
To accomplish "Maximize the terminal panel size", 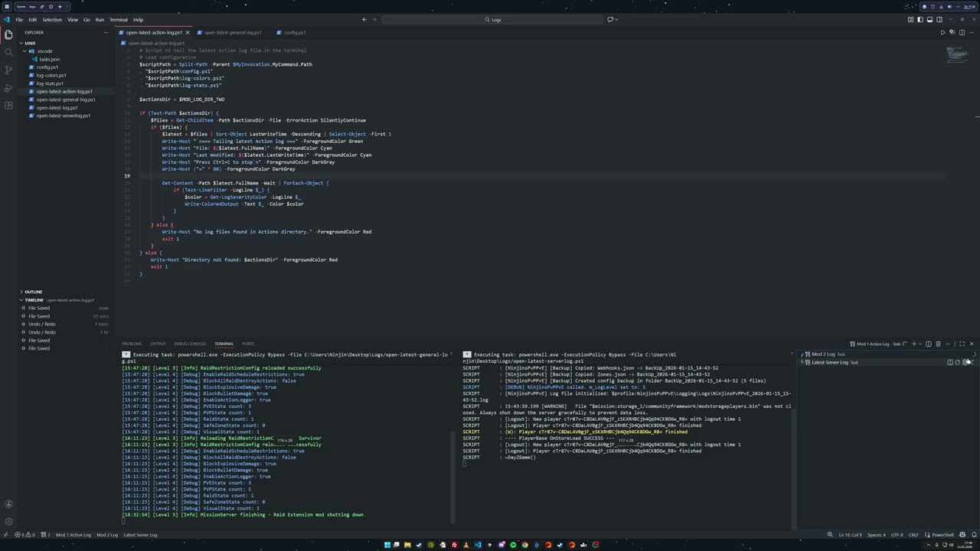I will coord(962,344).
